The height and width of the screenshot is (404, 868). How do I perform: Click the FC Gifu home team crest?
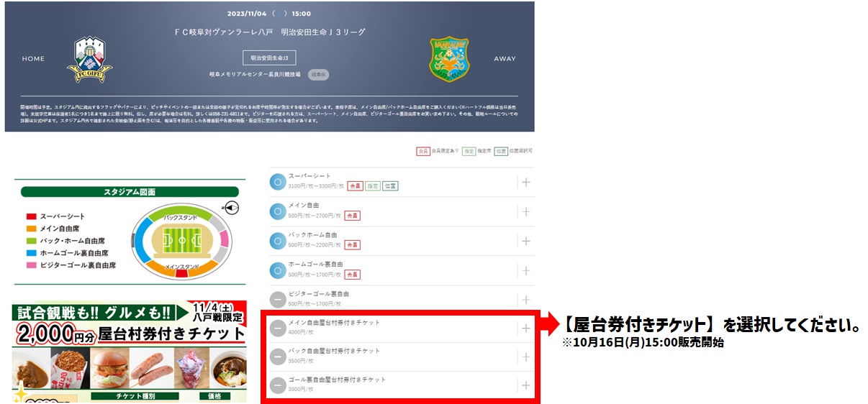(89, 60)
